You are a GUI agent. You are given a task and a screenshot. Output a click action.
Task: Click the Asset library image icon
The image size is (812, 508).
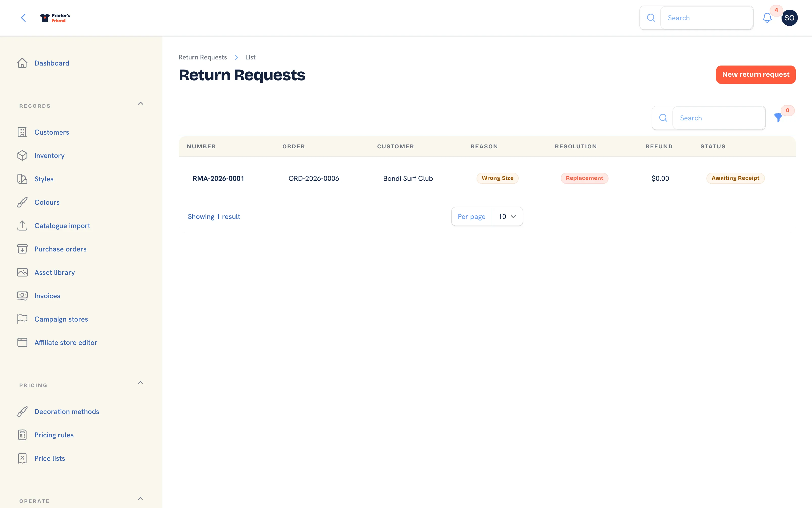(22, 272)
